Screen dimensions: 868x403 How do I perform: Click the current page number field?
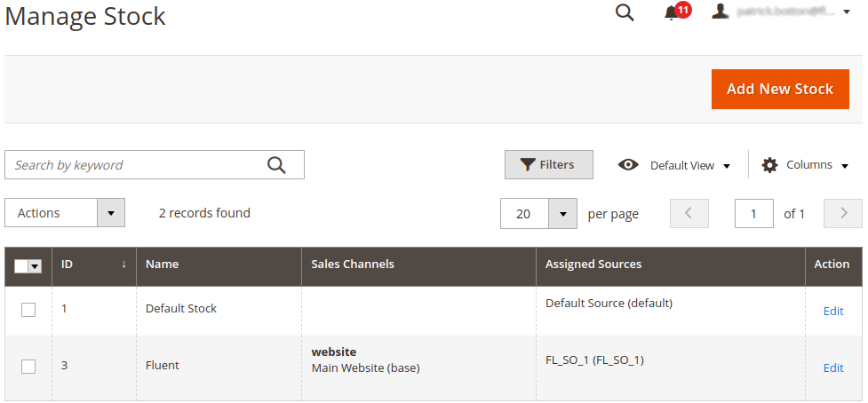coord(753,214)
